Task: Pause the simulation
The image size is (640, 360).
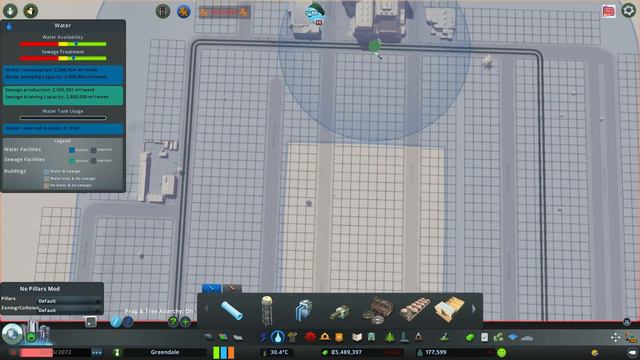Action: tap(13, 352)
